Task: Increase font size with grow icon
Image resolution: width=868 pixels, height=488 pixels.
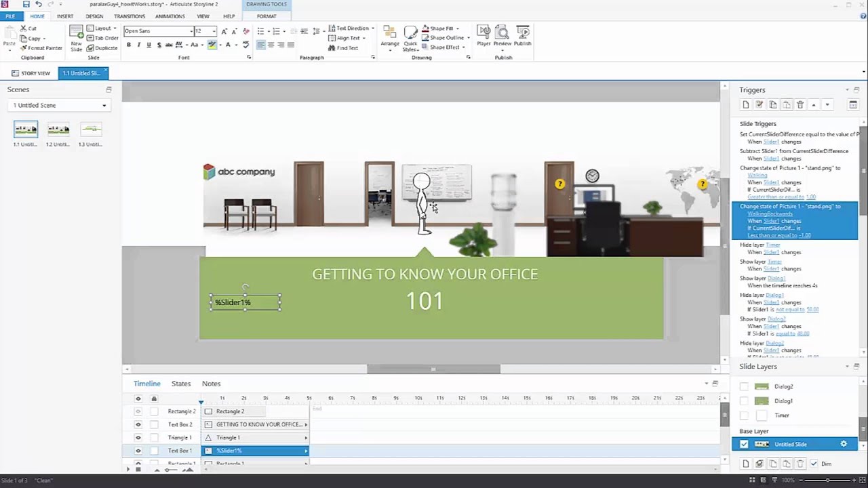Action: tap(224, 31)
